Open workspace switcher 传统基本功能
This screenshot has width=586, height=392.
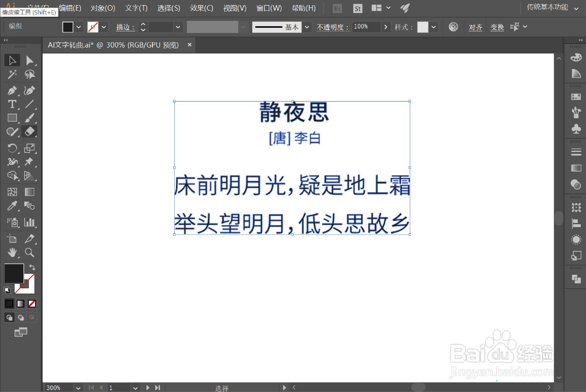click(552, 7)
